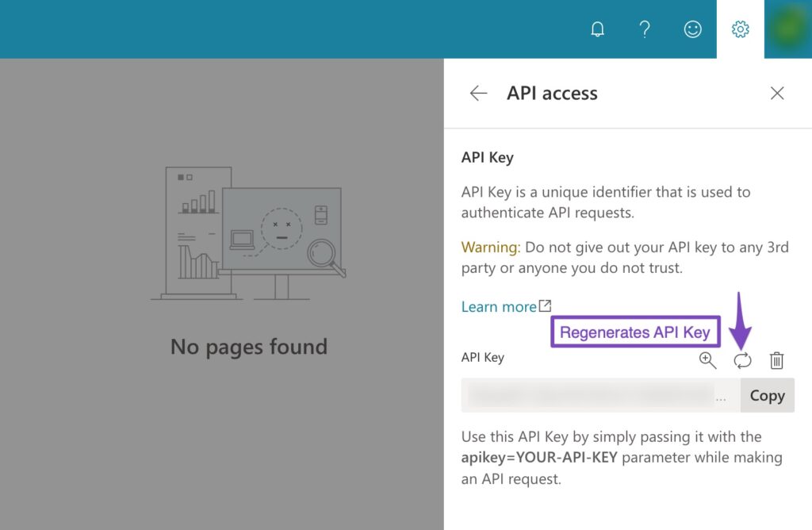The image size is (812, 530).
Task: Click the No pages found illustration
Action: (x=249, y=233)
